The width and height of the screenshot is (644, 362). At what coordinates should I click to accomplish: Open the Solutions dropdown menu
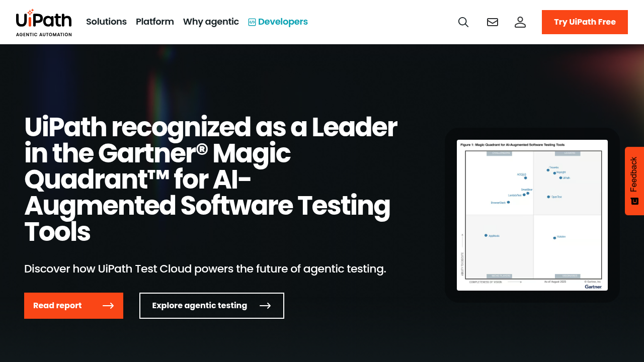[106, 22]
